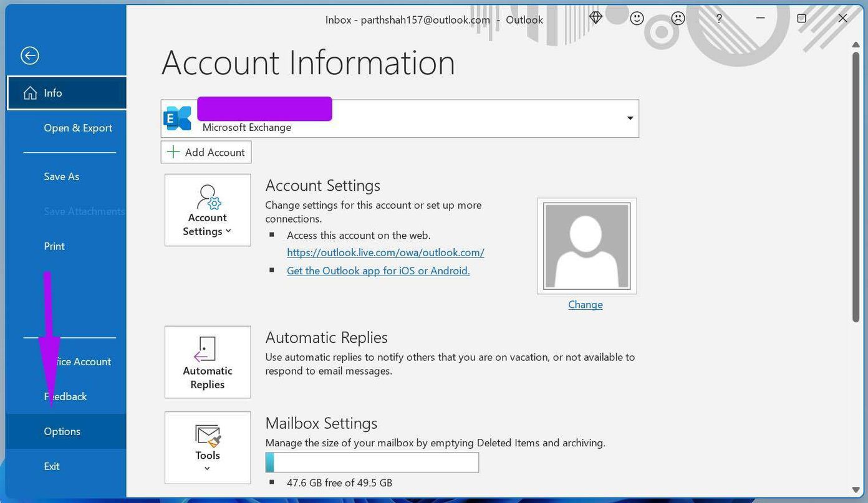
Task: Click the Automatic Replies heading text
Action: [326, 338]
